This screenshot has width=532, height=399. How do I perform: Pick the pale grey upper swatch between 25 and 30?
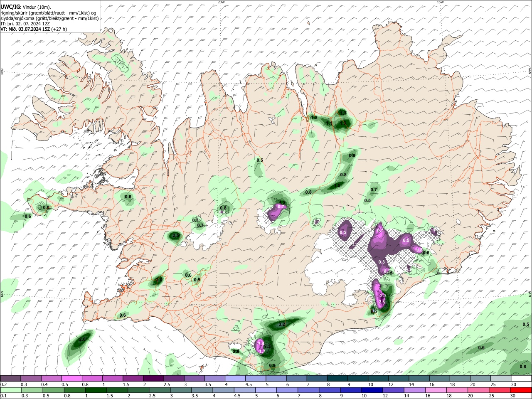500,379
